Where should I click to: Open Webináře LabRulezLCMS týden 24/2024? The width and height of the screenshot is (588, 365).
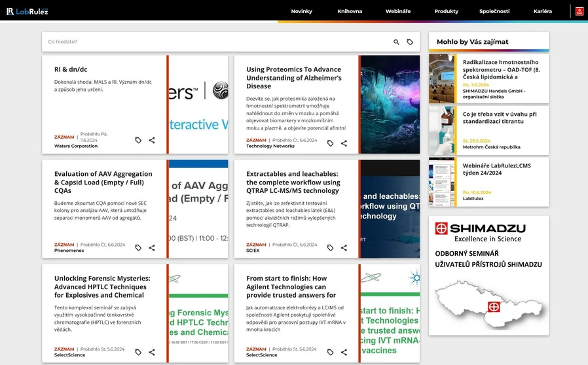click(x=496, y=169)
